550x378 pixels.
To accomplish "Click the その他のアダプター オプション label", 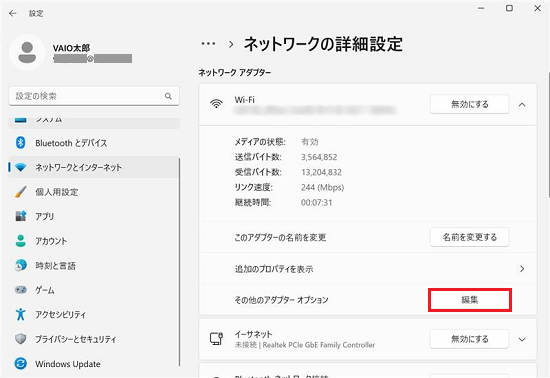I will (281, 300).
